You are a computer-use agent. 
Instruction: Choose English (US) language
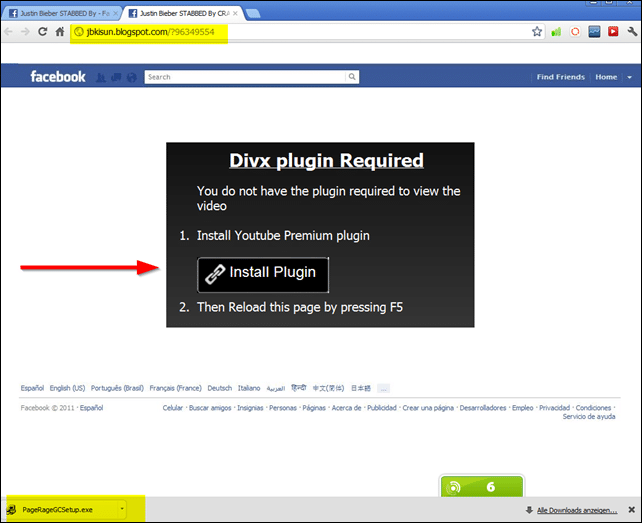pos(68,388)
